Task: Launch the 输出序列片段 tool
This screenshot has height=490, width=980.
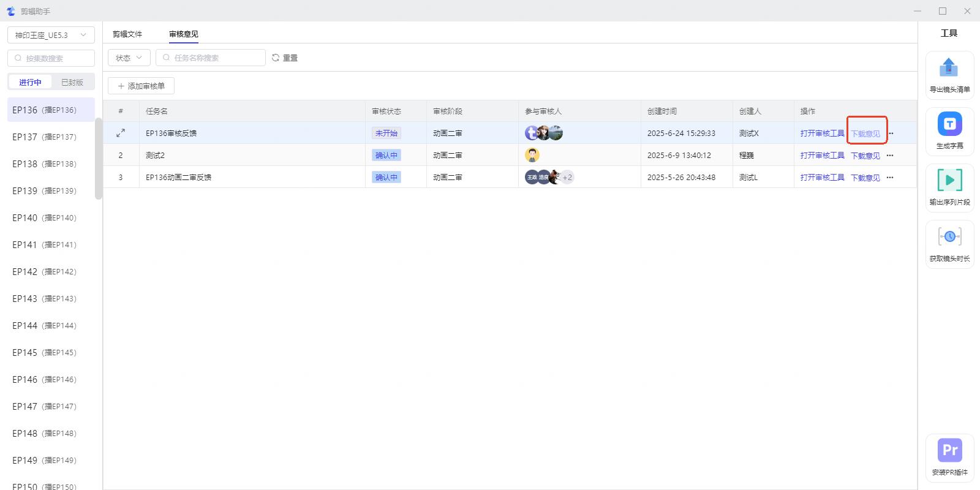Action: [949, 181]
